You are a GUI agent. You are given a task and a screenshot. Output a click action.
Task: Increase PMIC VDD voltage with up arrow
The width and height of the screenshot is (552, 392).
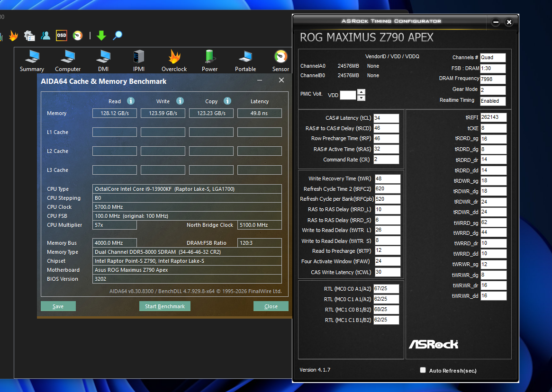pos(361,92)
